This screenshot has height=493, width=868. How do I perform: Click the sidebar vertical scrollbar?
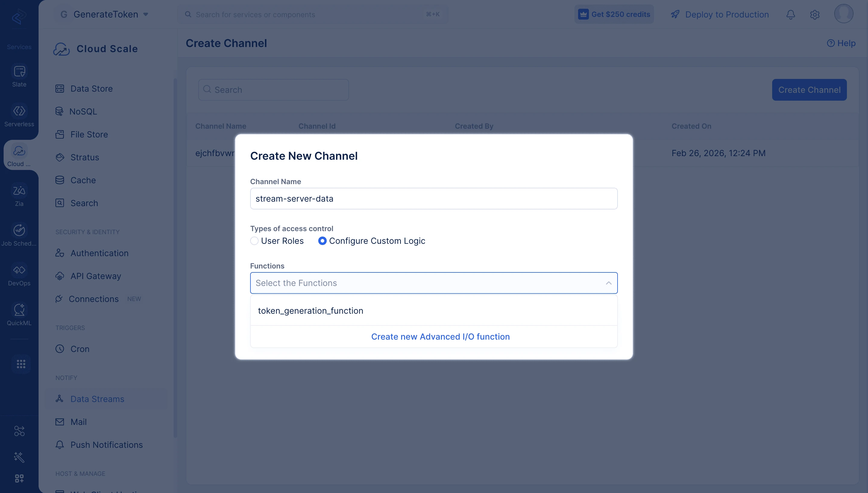175,257
